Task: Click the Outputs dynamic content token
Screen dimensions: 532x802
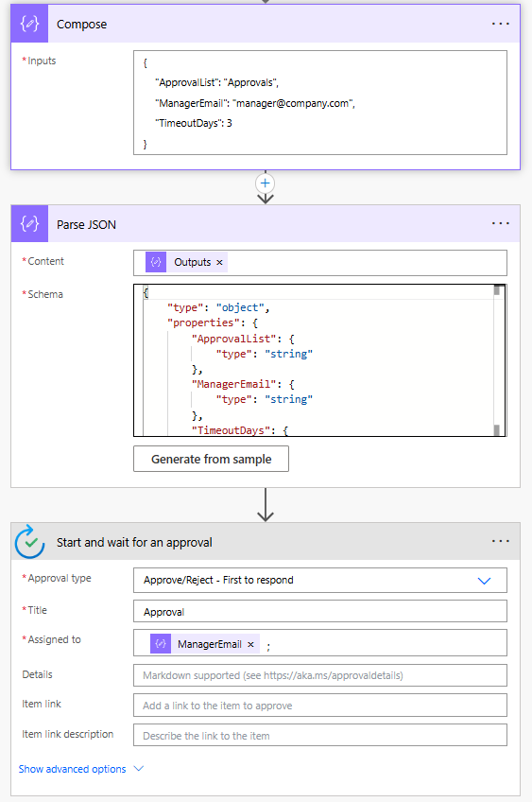Action: [x=186, y=262]
